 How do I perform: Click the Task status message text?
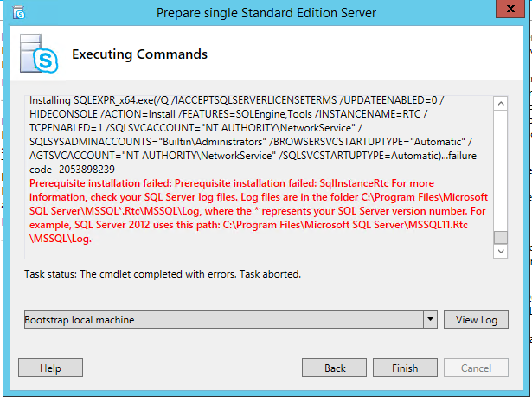163,274
